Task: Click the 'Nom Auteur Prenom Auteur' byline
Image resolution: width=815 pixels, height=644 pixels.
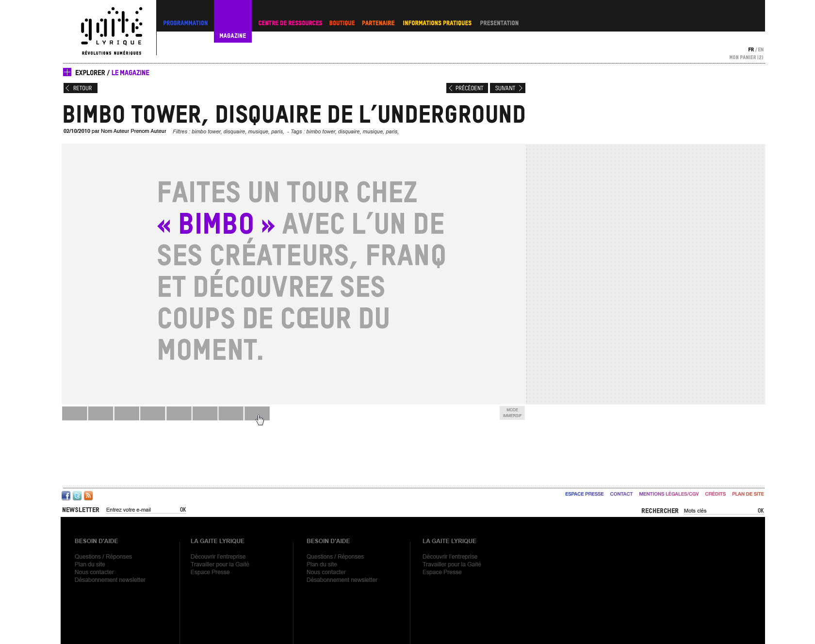Action: point(133,131)
